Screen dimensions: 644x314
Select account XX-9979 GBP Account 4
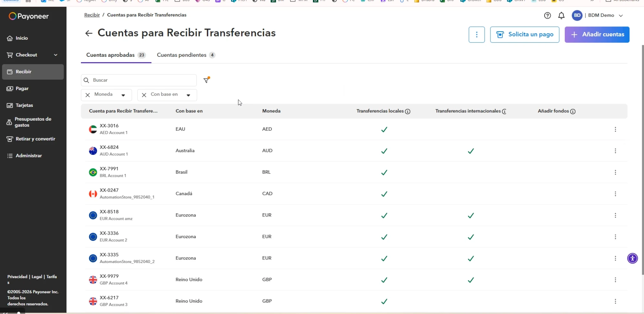tap(114, 279)
